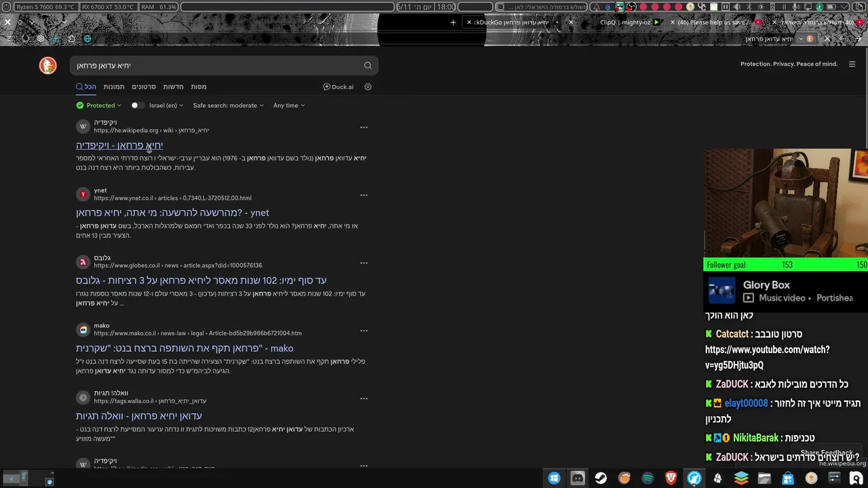
Task: Open 'יחיא פרחאן - ויקיפדיה' result link
Action: [x=119, y=146]
